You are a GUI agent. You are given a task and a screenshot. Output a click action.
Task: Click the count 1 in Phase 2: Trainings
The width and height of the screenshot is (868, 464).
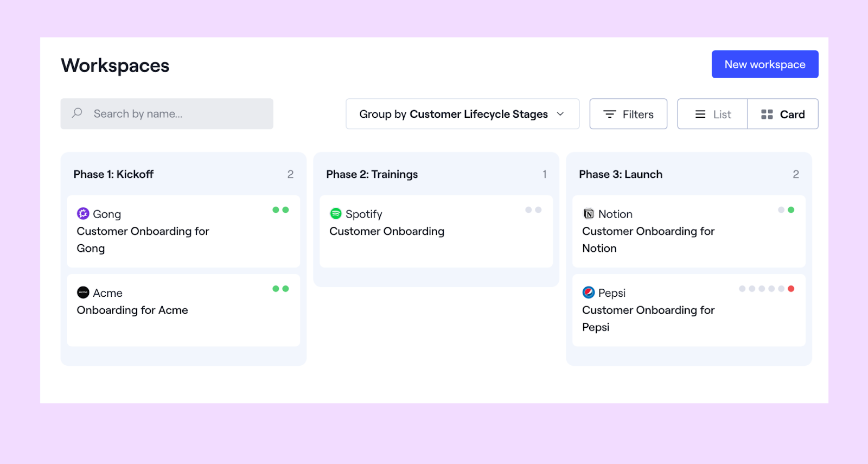[545, 174]
